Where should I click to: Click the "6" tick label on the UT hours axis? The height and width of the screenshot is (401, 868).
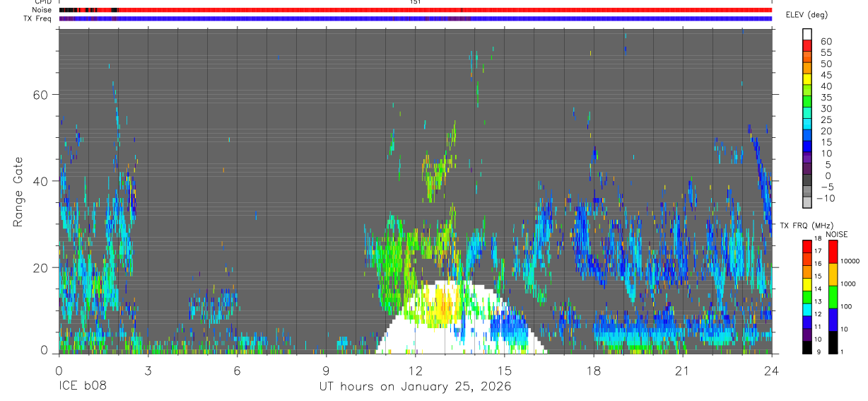[237, 371]
